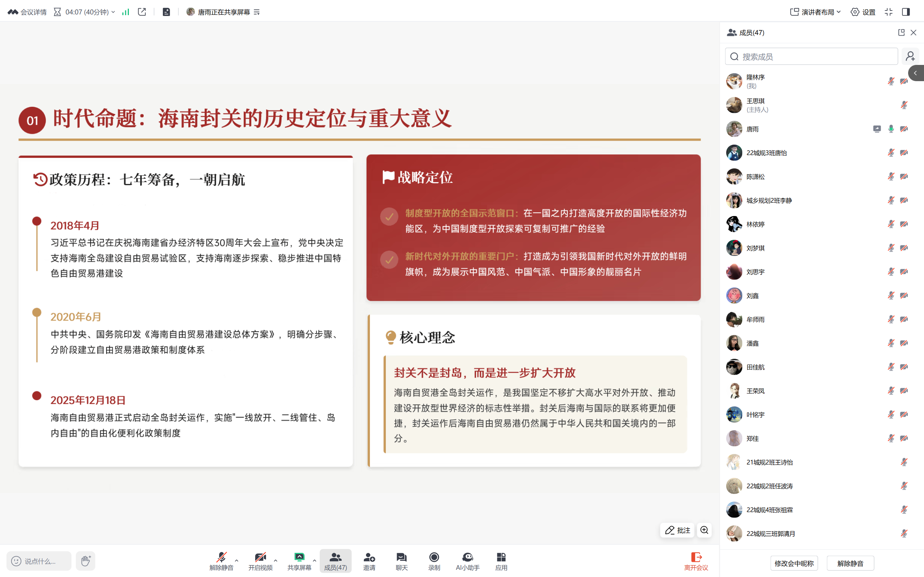Click the 修改会中昵称 button
The image size is (924, 577).
pos(794,563)
